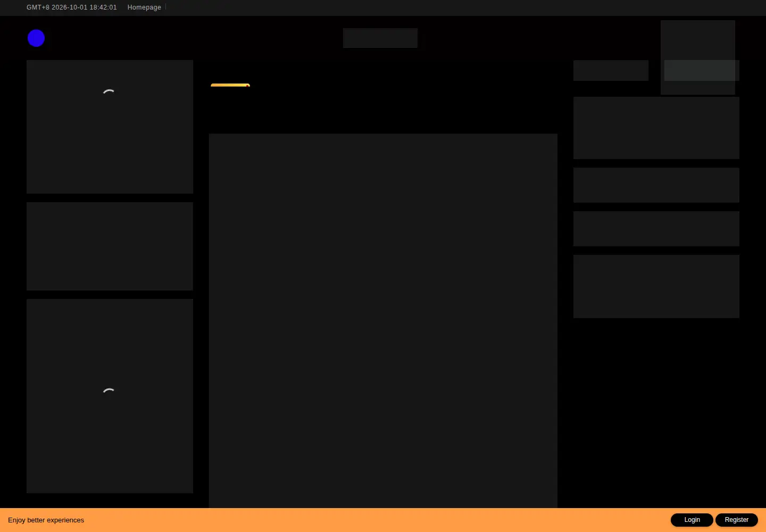Click the "Enjoy better experiences" banner text

pyautogui.click(x=46, y=520)
